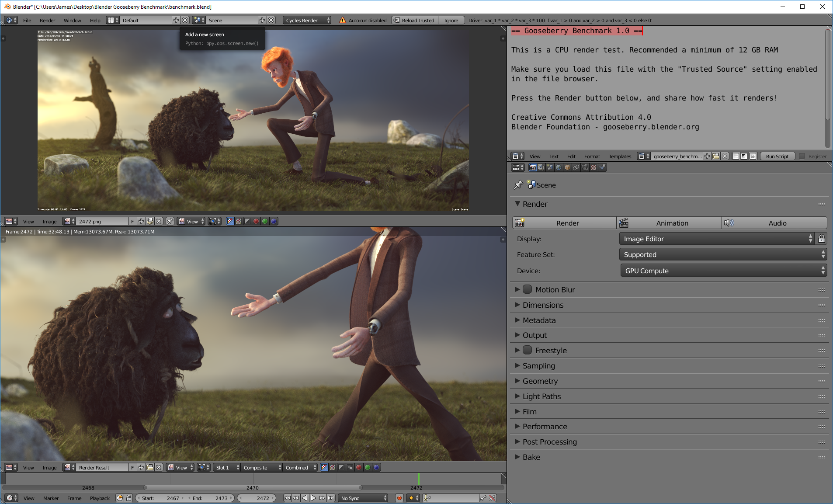Click the Run Script button
The image size is (833, 504).
(x=777, y=156)
